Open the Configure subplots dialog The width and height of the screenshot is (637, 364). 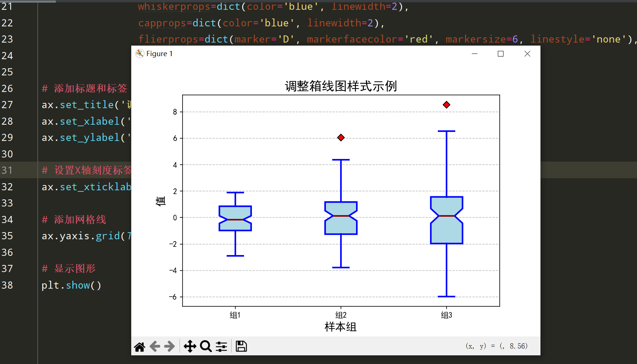point(221,346)
